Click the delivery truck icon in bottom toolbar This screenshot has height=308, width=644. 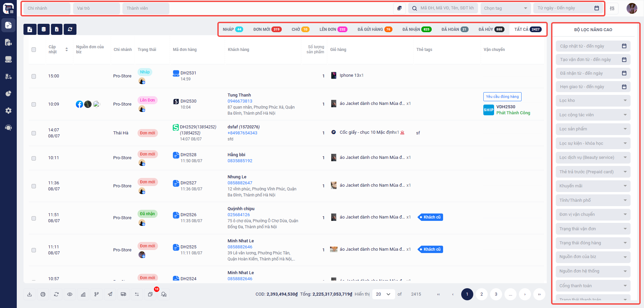click(123, 294)
